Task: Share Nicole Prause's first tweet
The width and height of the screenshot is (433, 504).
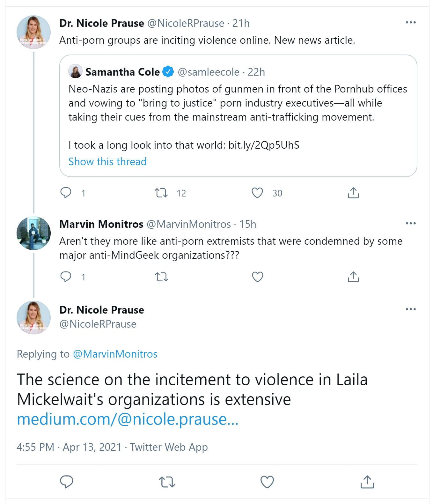Action: point(353,193)
